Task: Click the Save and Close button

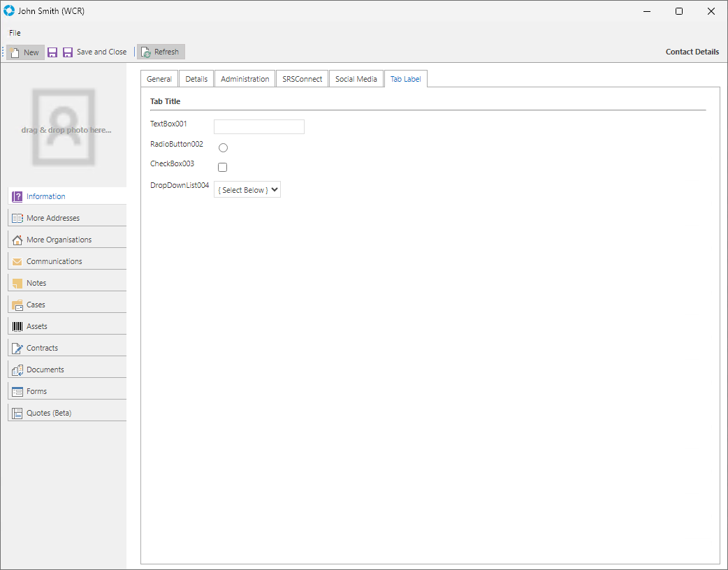Action: tap(95, 52)
